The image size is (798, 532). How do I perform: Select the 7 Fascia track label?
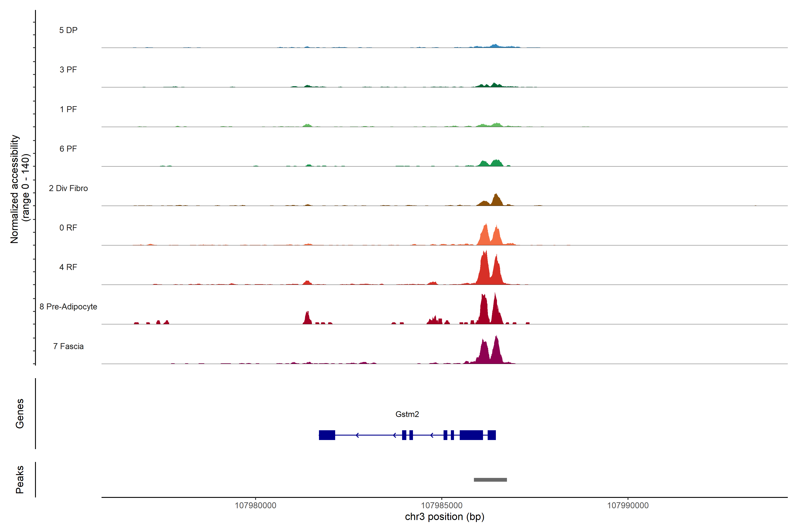click(68, 346)
